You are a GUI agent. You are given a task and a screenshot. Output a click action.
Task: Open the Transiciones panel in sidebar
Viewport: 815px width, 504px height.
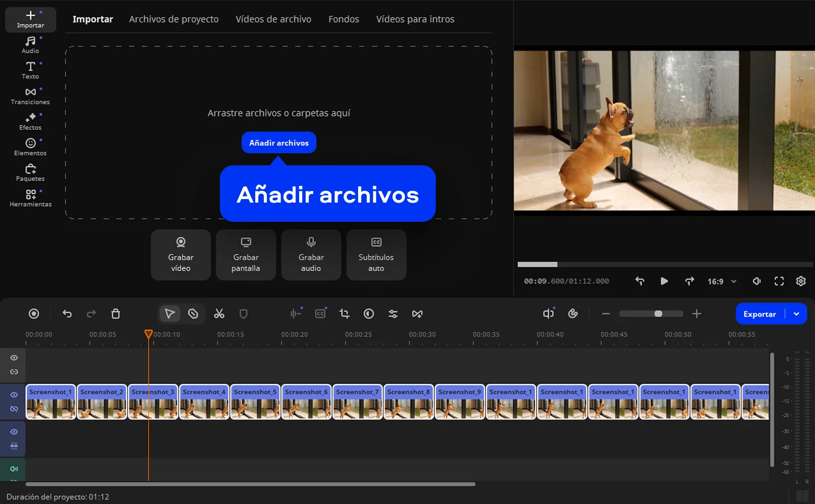pyautogui.click(x=30, y=96)
